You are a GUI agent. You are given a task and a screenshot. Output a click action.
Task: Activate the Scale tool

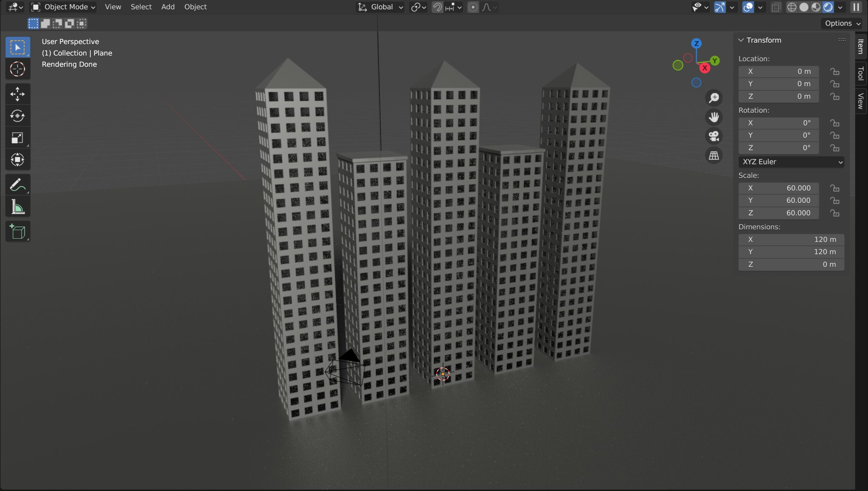[x=18, y=137]
